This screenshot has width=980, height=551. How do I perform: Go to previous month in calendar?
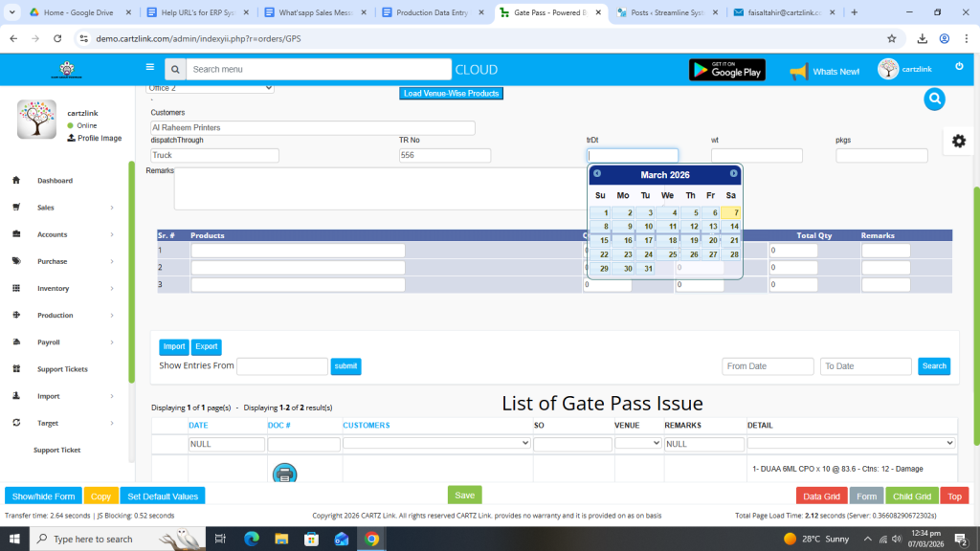[597, 174]
